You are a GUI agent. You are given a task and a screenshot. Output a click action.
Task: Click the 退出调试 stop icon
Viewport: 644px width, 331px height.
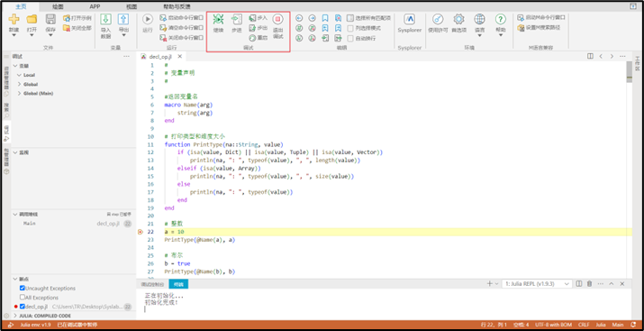(x=278, y=19)
